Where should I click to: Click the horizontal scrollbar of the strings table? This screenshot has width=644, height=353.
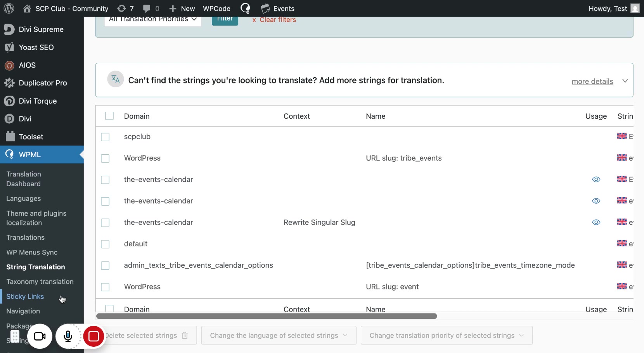click(x=267, y=316)
